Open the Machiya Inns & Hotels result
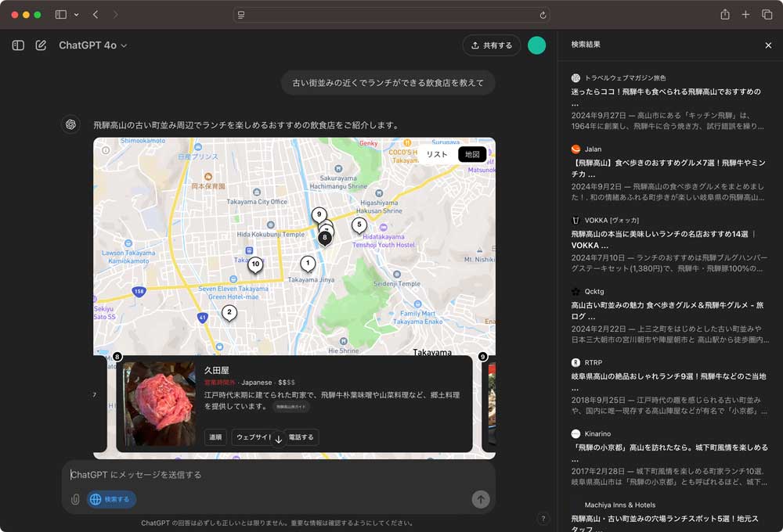 click(670, 516)
